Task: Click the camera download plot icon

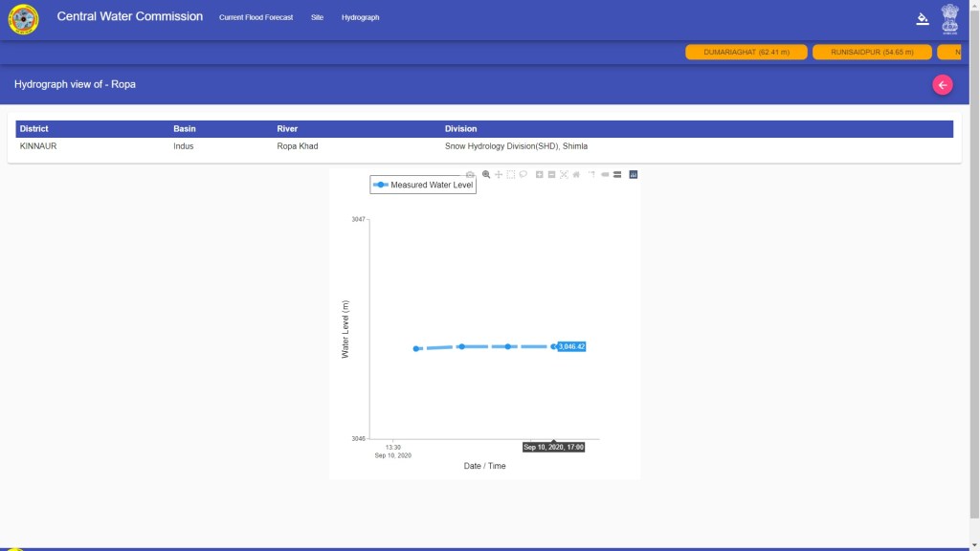Action: pos(470,174)
